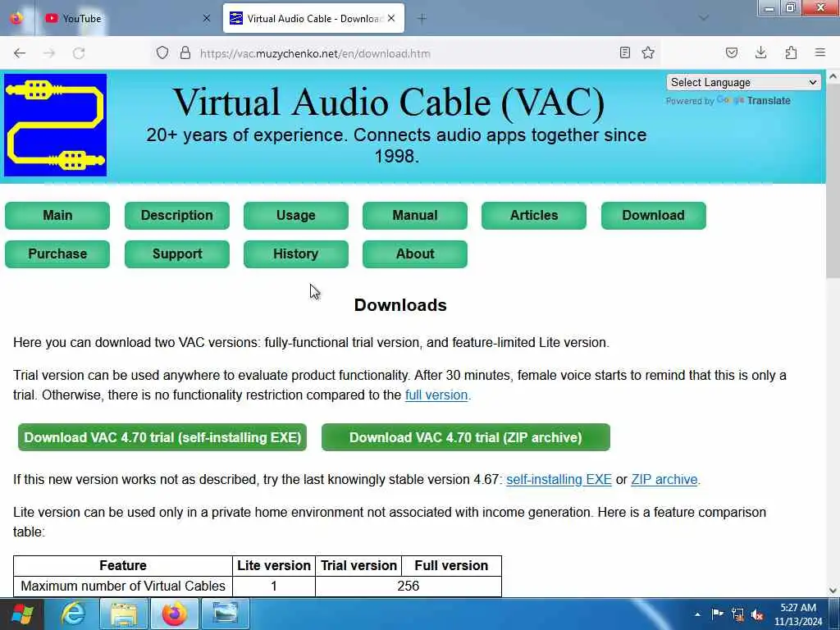The image size is (840, 630).
Task: Open the tracking protection shield icon
Action: (x=162, y=52)
